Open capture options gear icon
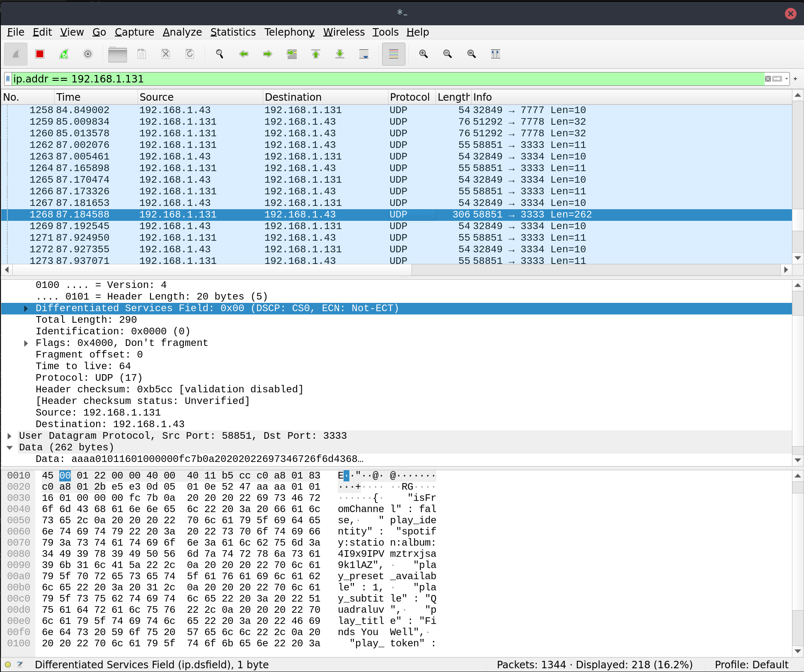 coord(88,54)
